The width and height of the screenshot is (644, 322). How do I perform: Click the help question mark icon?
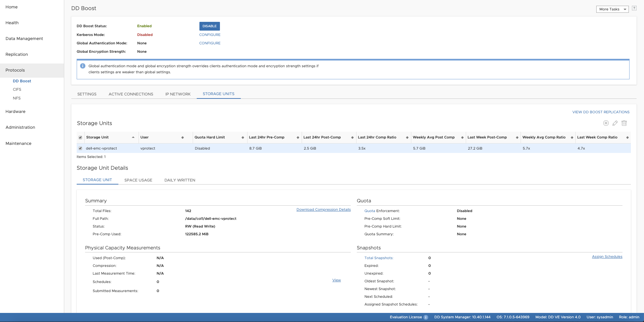tap(634, 8)
